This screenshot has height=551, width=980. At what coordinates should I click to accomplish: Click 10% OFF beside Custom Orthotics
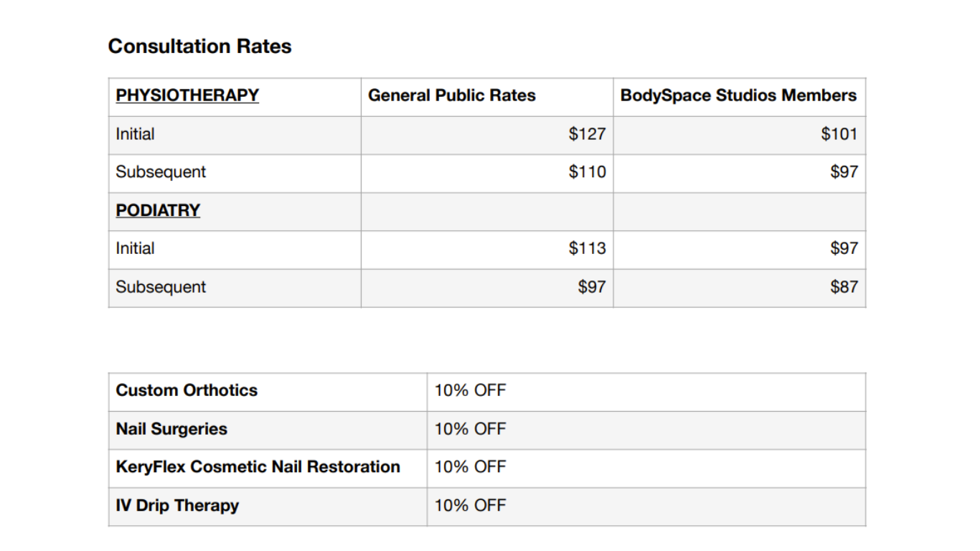coord(470,390)
